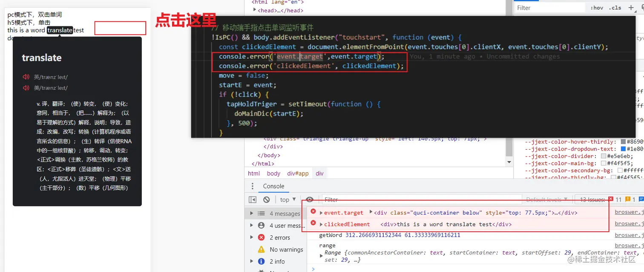Expand the 2 errors sidebar group
644x272 pixels.
252,237
